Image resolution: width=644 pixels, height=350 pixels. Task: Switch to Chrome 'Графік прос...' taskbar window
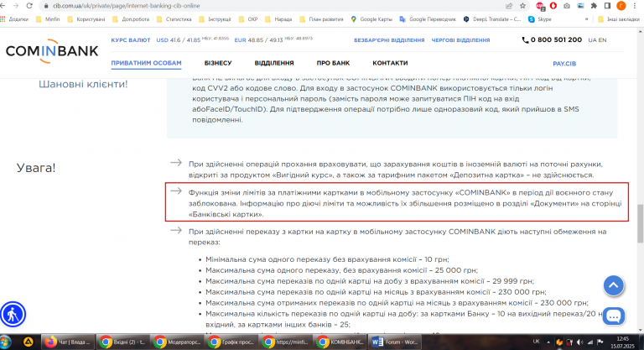pos(231,342)
